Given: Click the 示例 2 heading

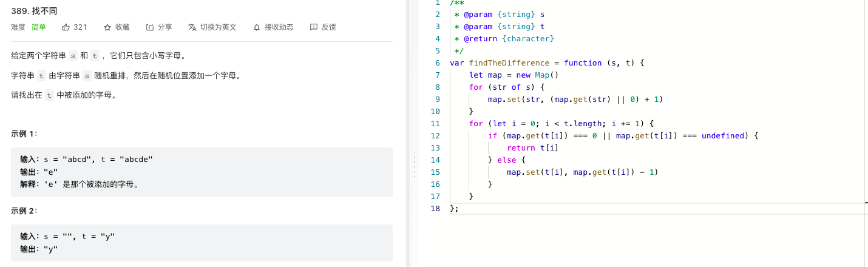Looking at the screenshot, I should click(x=24, y=211).
